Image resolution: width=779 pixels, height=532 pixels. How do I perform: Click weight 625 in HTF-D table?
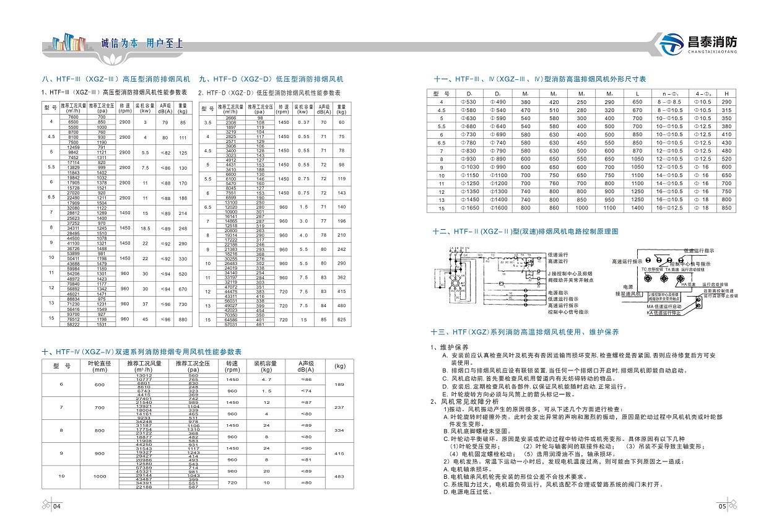(x=341, y=320)
